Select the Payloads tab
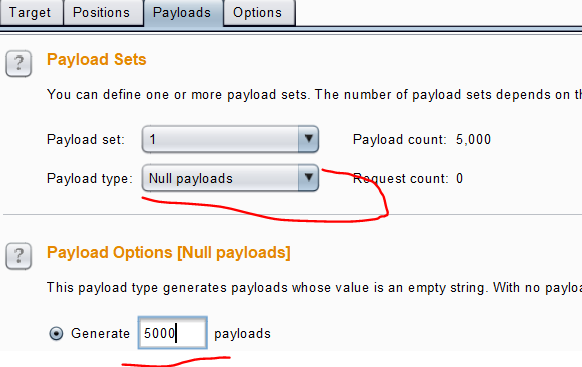 (x=183, y=13)
